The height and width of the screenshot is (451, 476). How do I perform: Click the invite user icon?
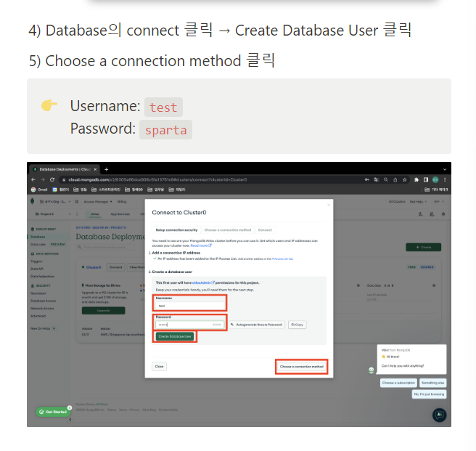click(x=420, y=214)
